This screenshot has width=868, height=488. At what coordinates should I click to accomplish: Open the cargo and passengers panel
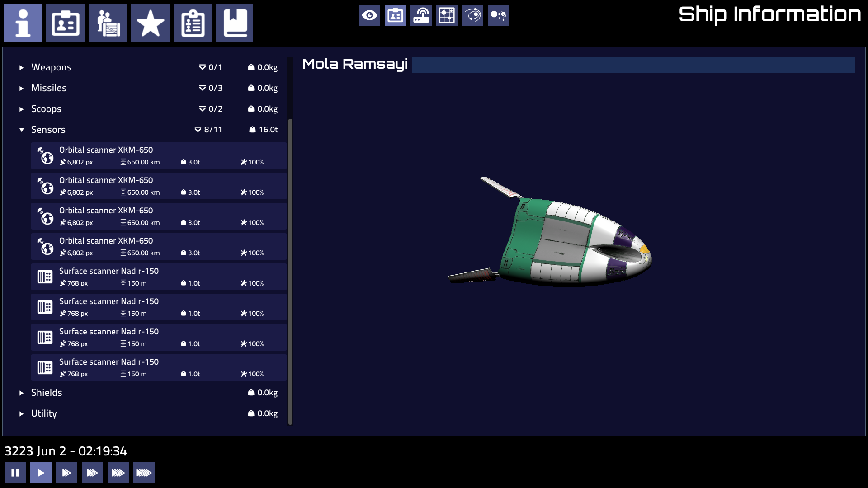coord(108,23)
